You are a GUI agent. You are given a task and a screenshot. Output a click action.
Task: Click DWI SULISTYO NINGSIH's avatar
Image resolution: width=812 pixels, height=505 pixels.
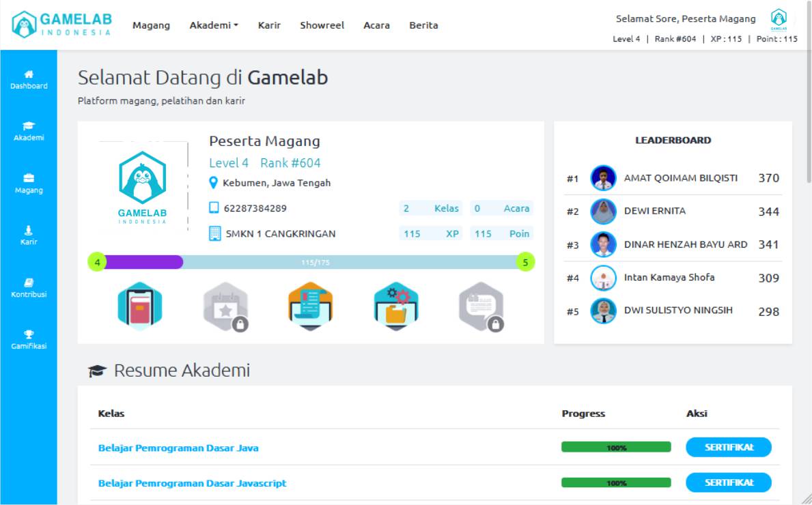click(x=603, y=311)
